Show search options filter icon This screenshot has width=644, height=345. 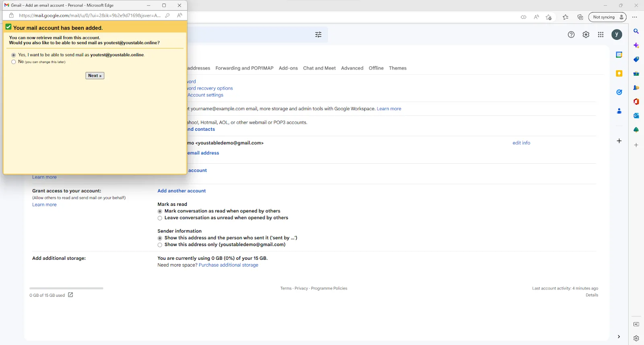pyautogui.click(x=318, y=35)
